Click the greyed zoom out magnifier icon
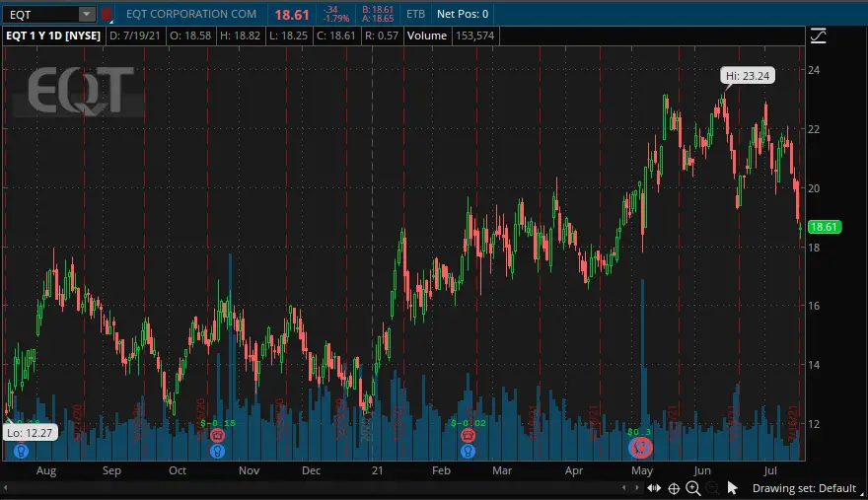This screenshot has width=868, height=500. point(712,488)
